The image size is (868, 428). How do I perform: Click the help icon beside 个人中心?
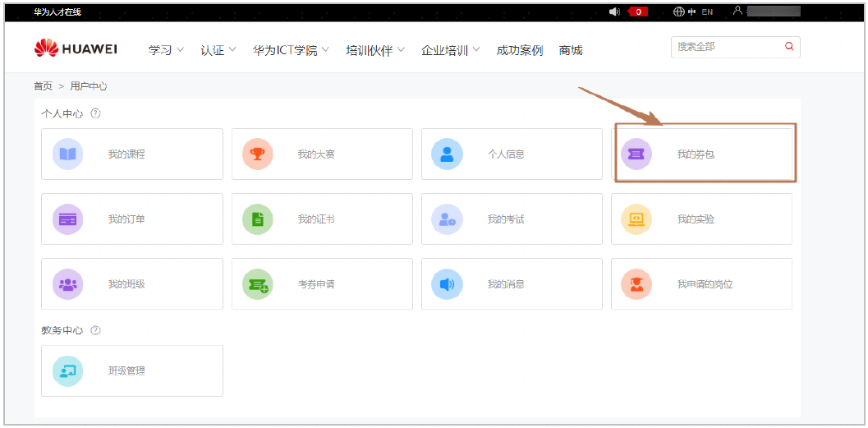(95, 113)
